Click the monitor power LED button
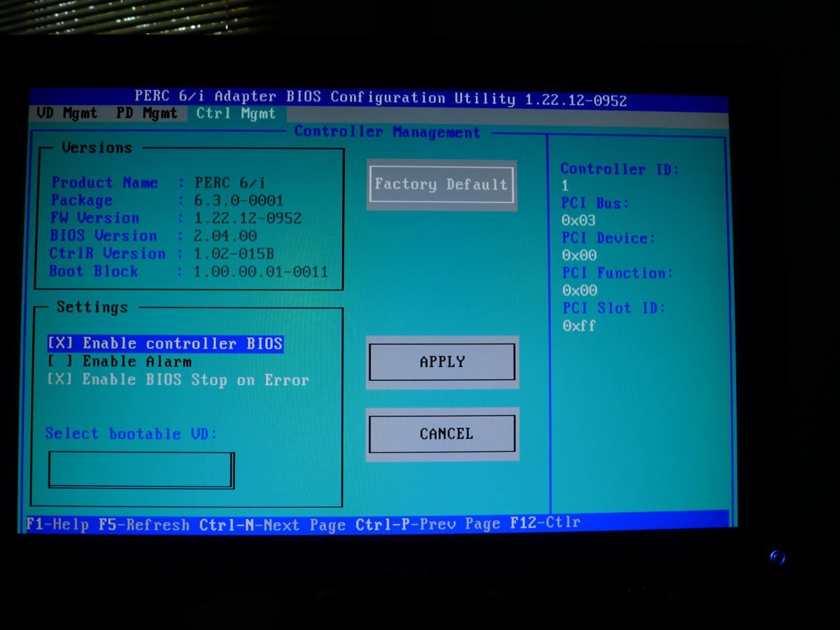The image size is (840, 630). pyautogui.click(x=778, y=557)
